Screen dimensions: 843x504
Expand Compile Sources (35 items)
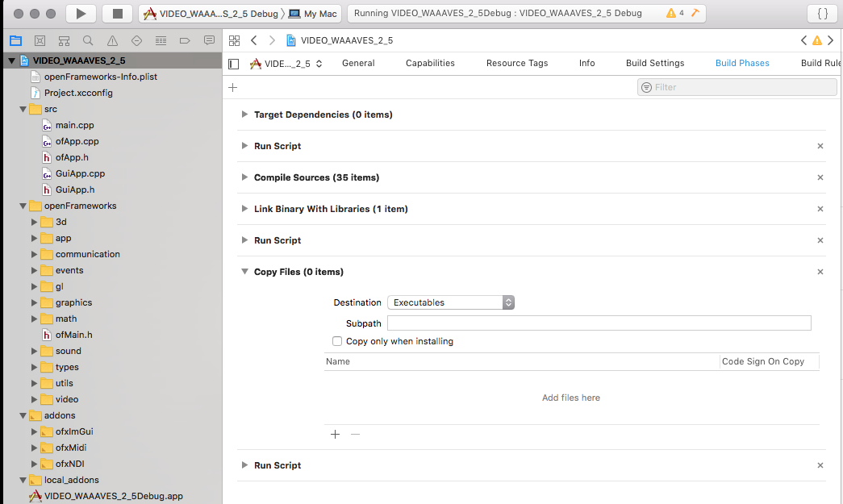tap(244, 177)
